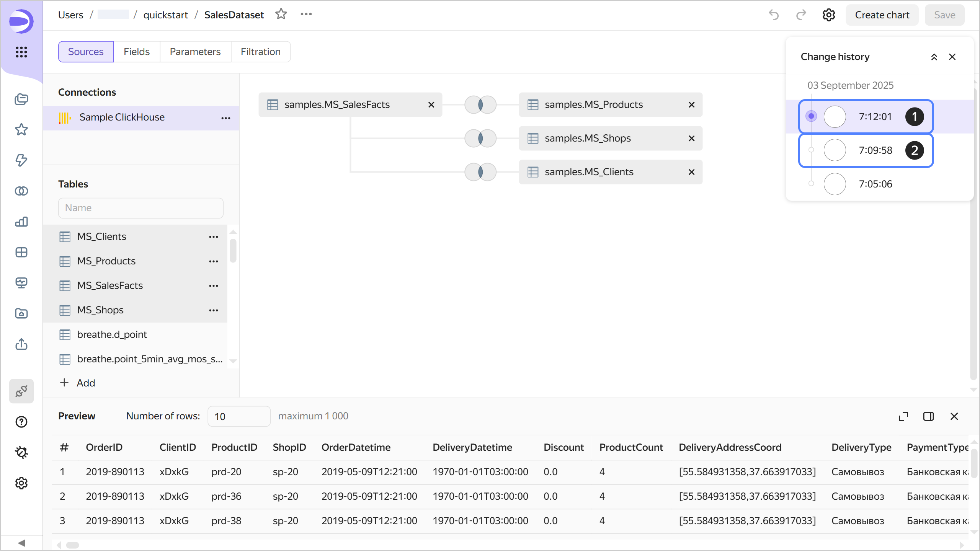Switch to the Fields tab
The image size is (980, 551).
(136, 52)
